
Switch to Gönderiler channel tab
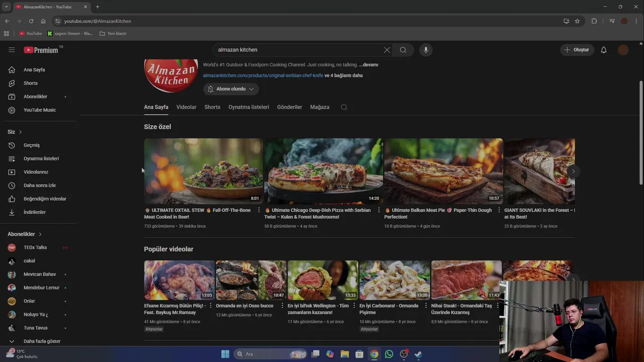[x=289, y=107]
